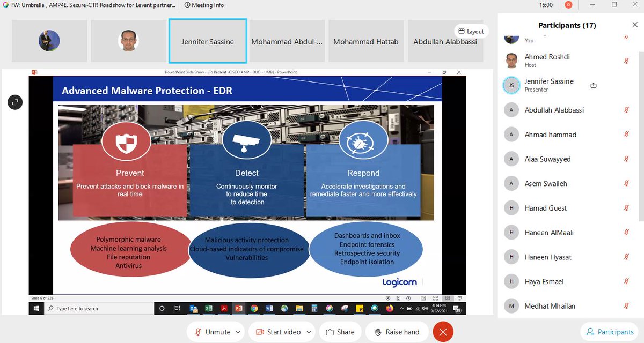Click Excel icon in shared taskbar
Viewport: 644px width, 343px height.
click(209, 308)
